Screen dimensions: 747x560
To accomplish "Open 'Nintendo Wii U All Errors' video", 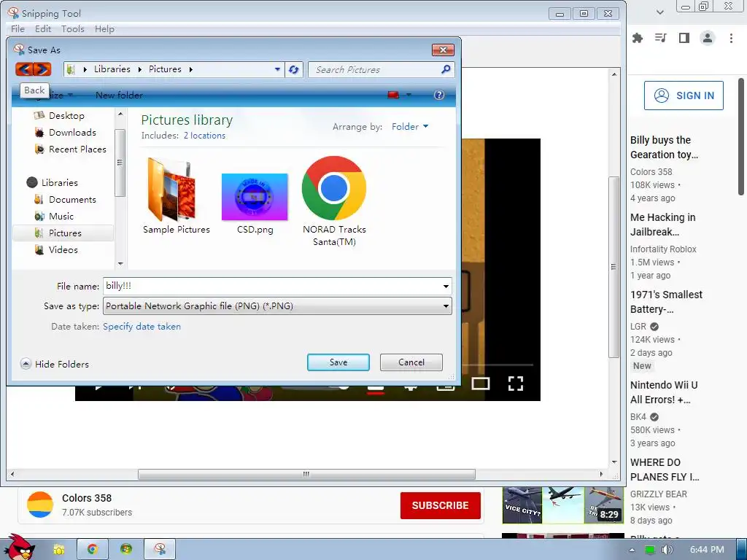I will coord(664,392).
